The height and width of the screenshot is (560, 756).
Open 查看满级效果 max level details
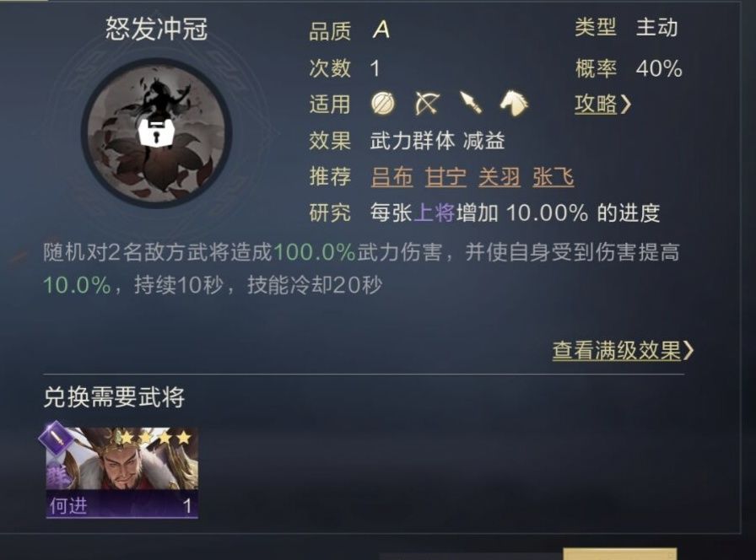(617, 350)
